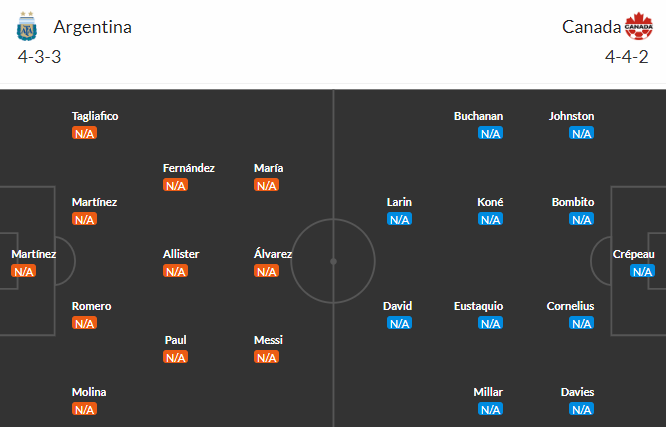The image size is (666, 427).
Task: Select player Buchanan
Action: [x=478, y=116]
